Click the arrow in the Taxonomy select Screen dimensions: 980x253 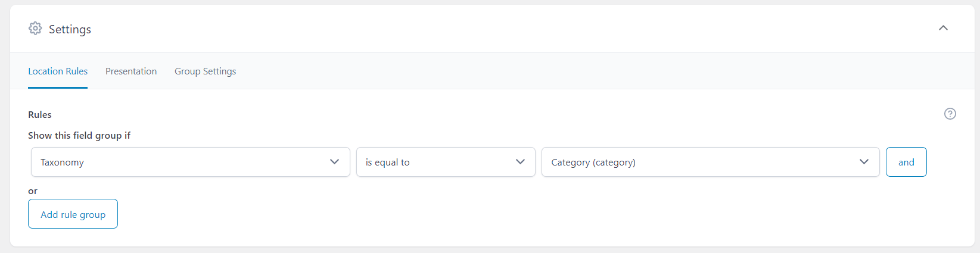[335, 162]
